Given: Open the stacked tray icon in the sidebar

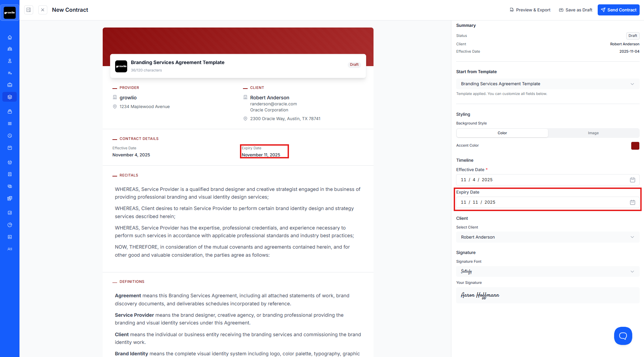Looking at the screenshot, I should coord(10,111).
